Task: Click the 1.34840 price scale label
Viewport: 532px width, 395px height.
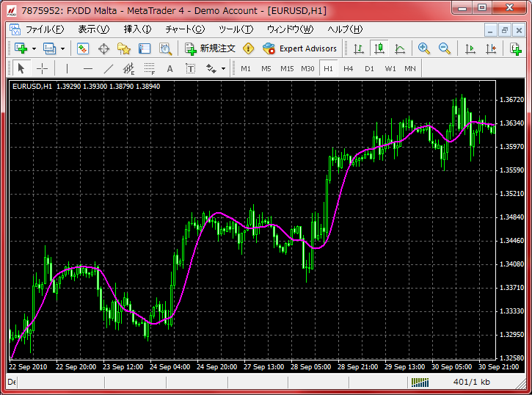Action: [512, 217]
